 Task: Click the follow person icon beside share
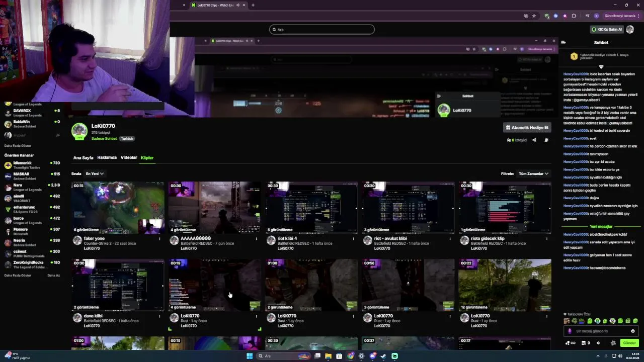(546, 140)
